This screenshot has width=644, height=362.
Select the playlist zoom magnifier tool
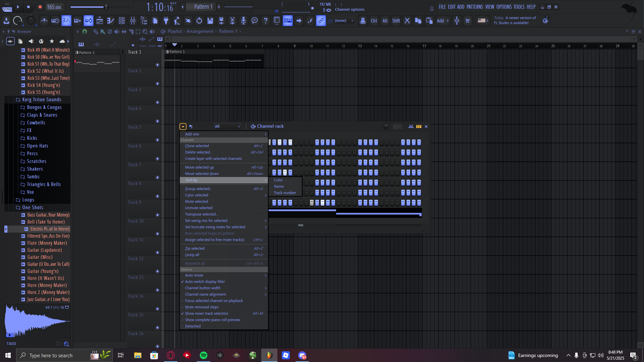(x=145, y=32)
